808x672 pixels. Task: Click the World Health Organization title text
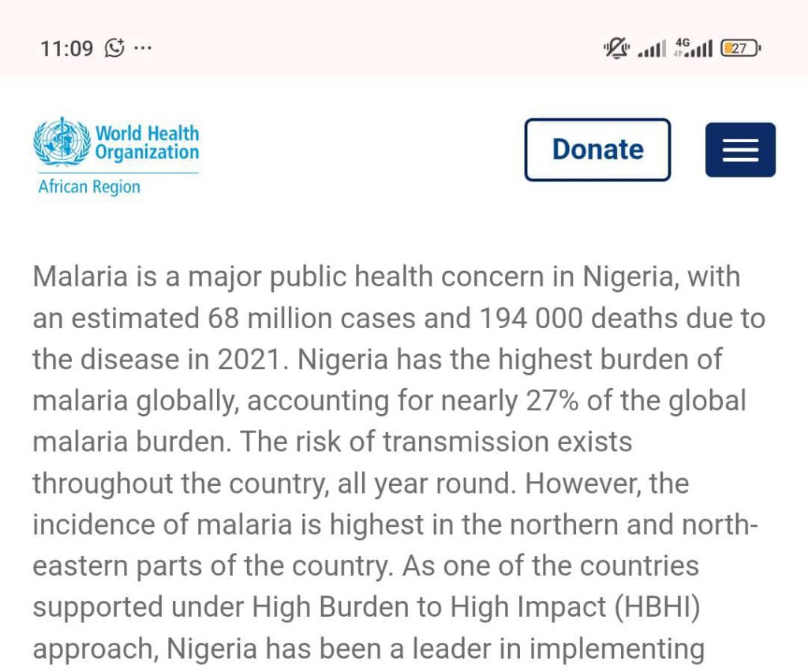(147, 142)
